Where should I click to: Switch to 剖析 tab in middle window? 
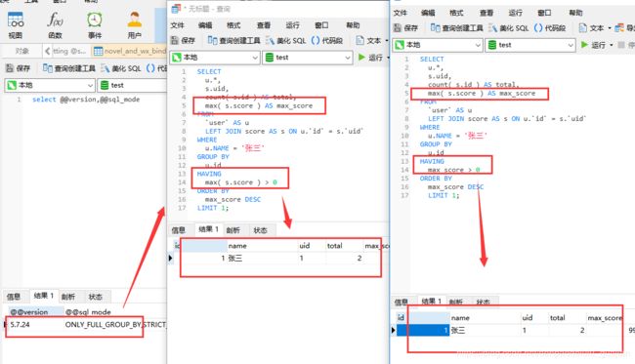tap(233, 230)
